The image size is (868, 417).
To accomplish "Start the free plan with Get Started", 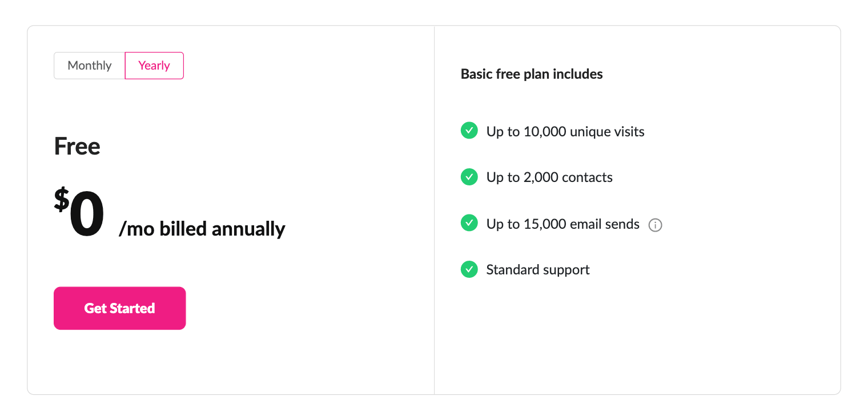I will click(119, 308).
